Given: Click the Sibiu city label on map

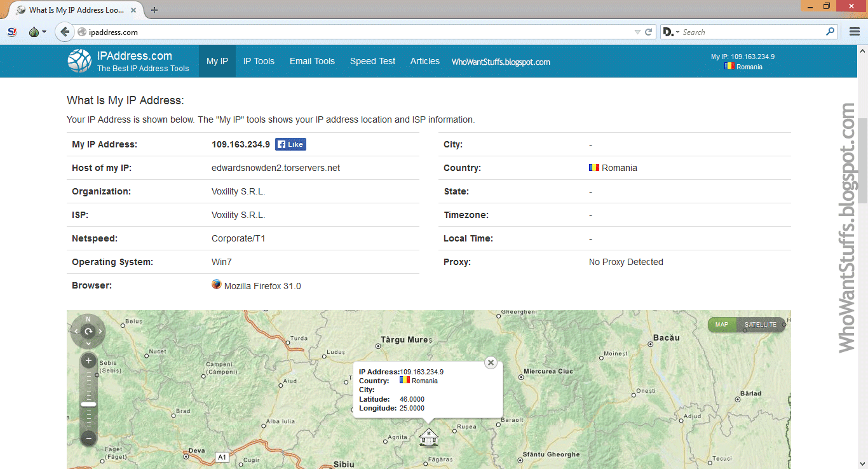Looking at the screenshot, I should pyautogui.click(x=344, y=465).
